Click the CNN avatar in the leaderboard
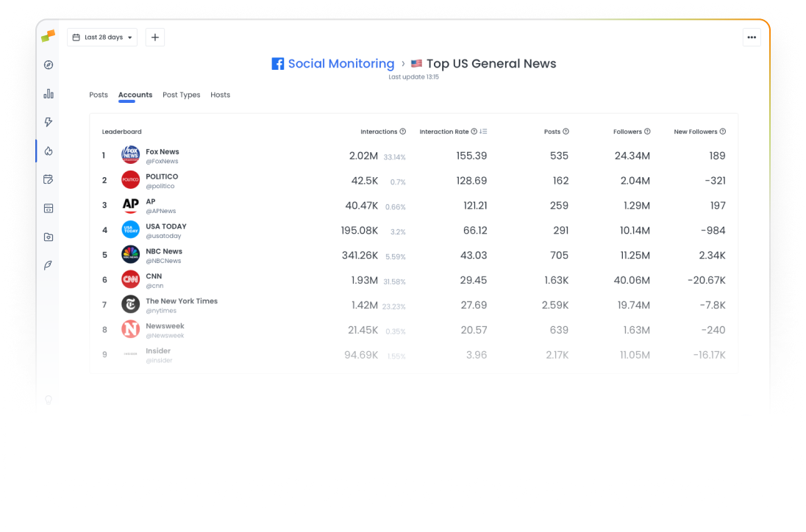This screenshot has width=806, height=532. 130,279
